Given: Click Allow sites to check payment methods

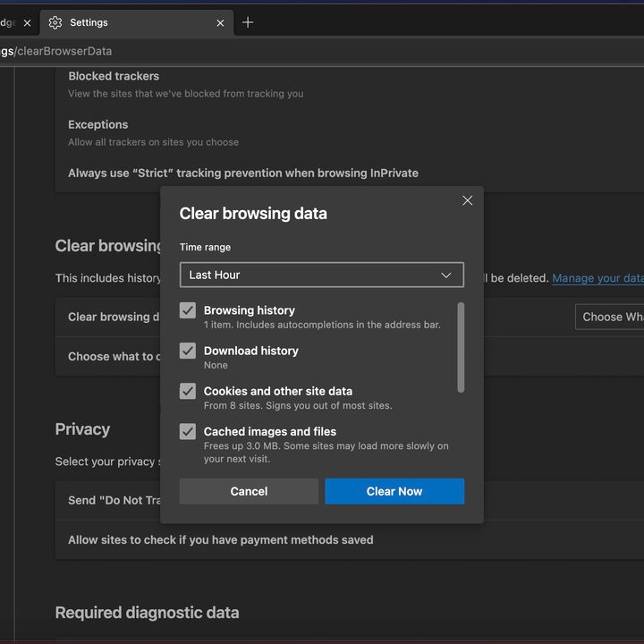Looking at the screenshot, I should point(221,539).
